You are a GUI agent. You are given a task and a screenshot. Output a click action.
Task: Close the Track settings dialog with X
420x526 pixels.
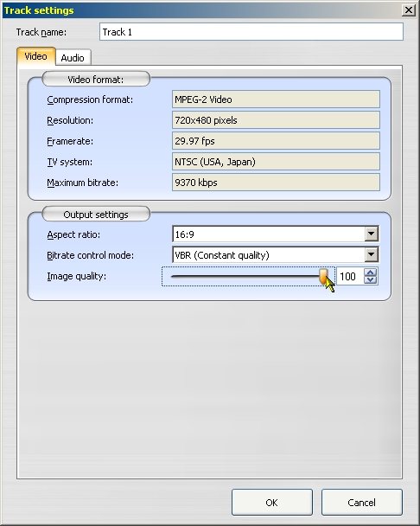point(409,10)
